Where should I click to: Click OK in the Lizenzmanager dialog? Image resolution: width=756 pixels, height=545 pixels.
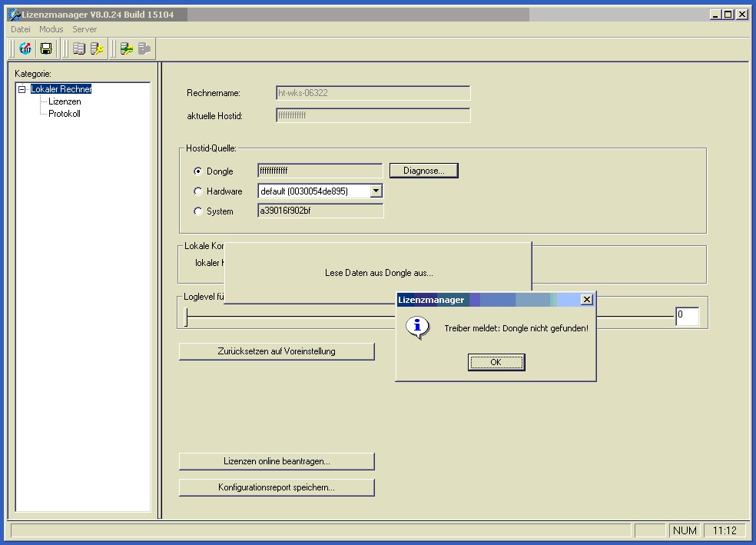(x=496, y=362)
